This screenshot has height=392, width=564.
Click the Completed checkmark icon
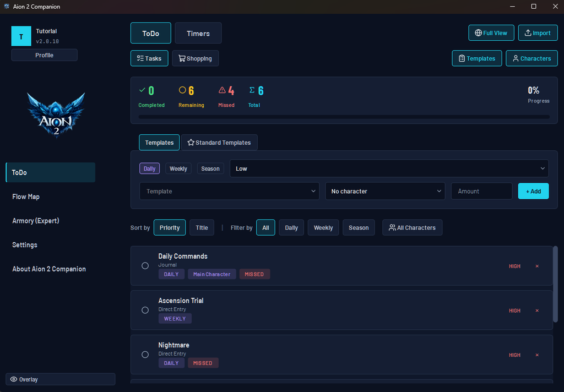coord(143,90)
